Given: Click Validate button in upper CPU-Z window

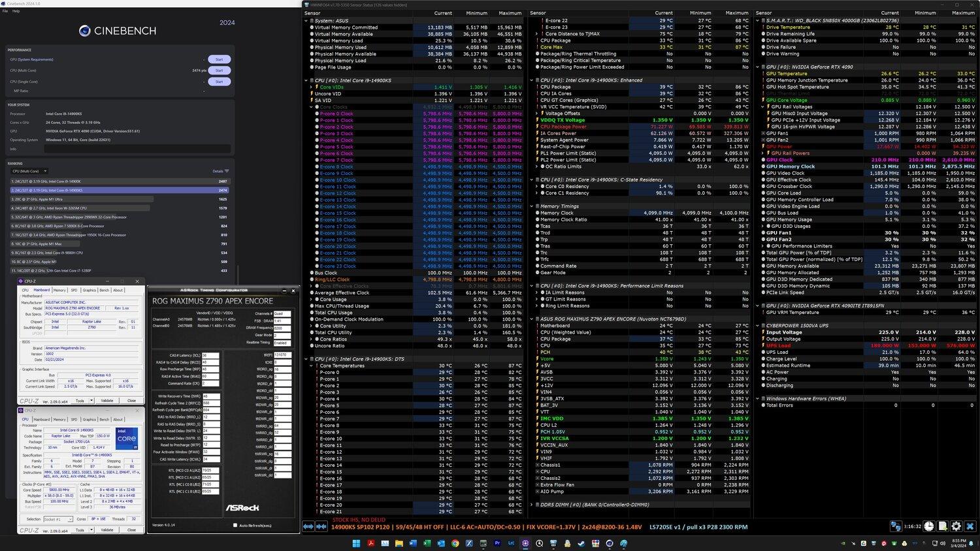Looking at the screenshot, I should coord(107,400).
